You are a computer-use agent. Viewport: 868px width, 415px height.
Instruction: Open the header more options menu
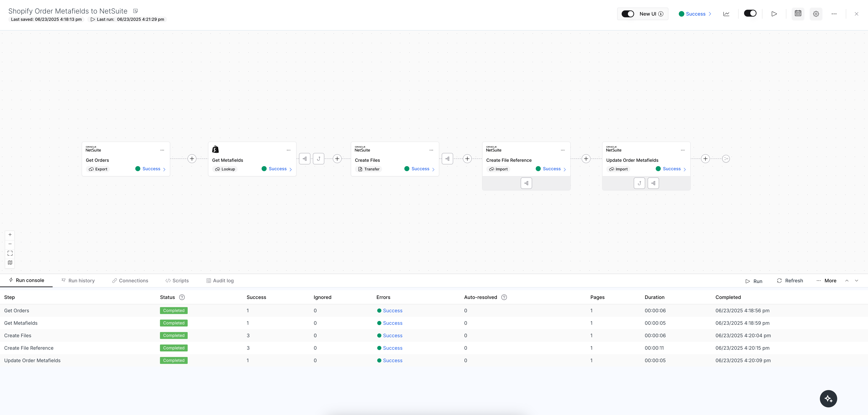(x=834, y=14)
